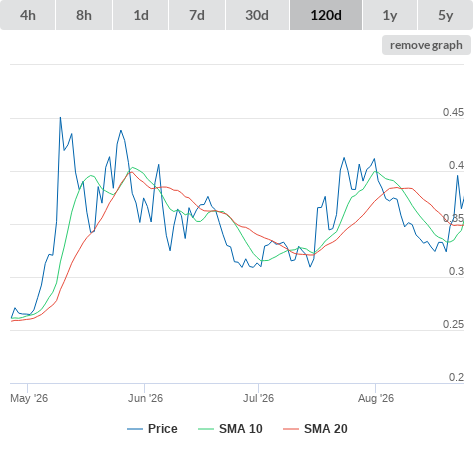Select the 30d range tab

pyautogui.click(x=257, y=15)
